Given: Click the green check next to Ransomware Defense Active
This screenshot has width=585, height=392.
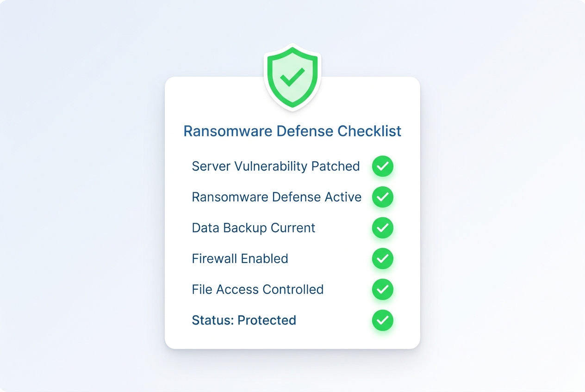Looking at the screenshot, I should point(383,197).
